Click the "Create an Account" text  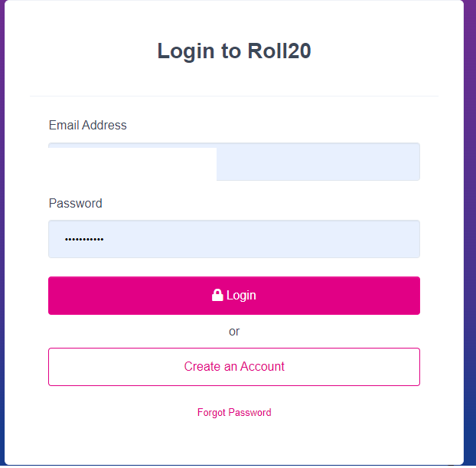pyautogui.click(x=234, y=367)
